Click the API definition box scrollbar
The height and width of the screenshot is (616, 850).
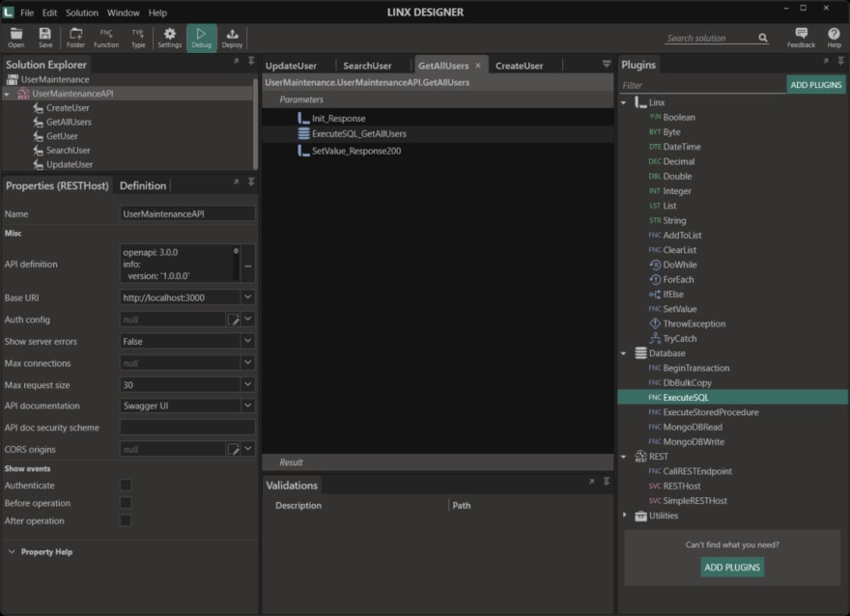236,264
